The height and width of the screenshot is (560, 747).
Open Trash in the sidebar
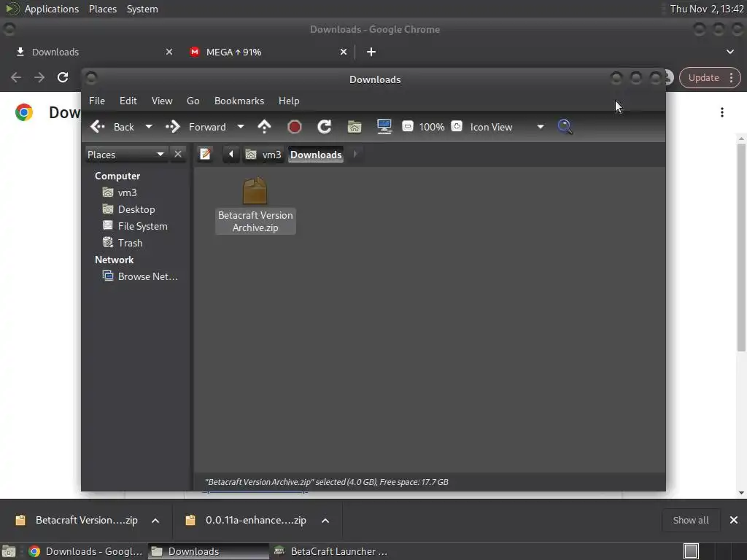click(122, 242)
